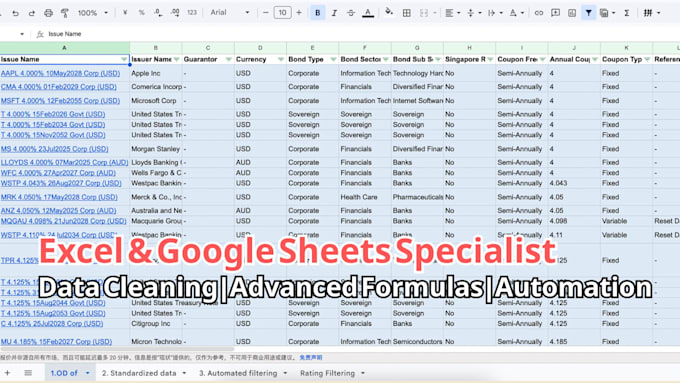This screenshot has width=680, height=383.
Task: Click the Text color icon
Action: point(368,13)
